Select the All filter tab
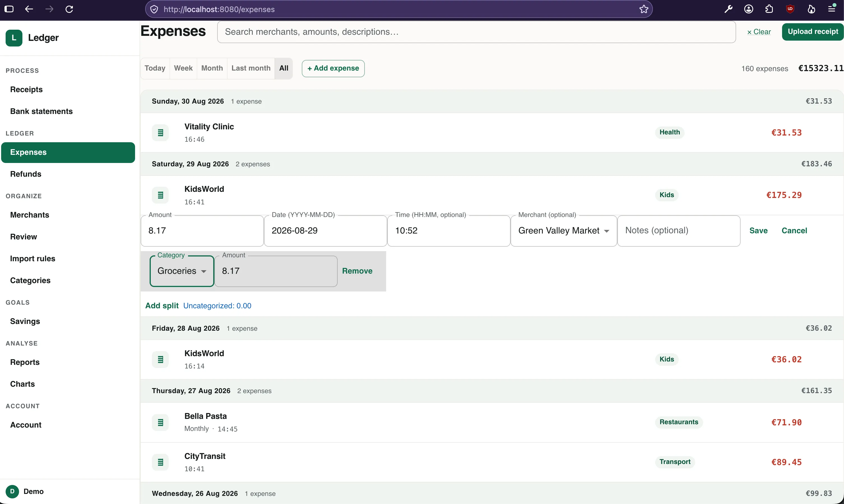Viewport: 844px width, 504px height. 284,68
